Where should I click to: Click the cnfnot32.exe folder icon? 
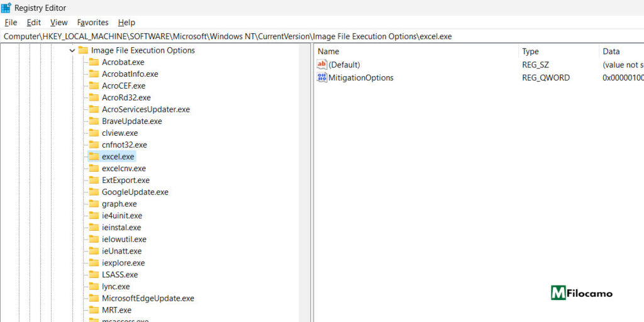(94, 145)
